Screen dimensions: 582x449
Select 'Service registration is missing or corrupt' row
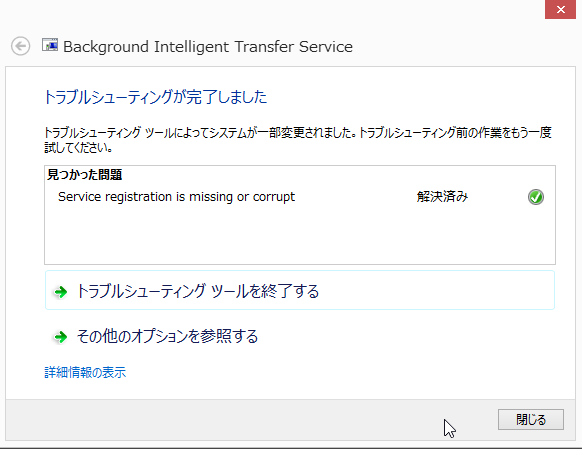click(x=300, y=197)
